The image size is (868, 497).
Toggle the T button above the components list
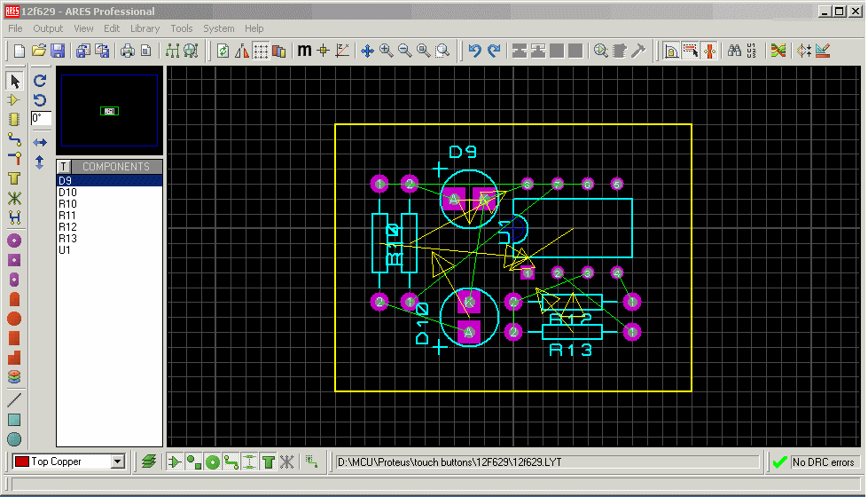64,166
